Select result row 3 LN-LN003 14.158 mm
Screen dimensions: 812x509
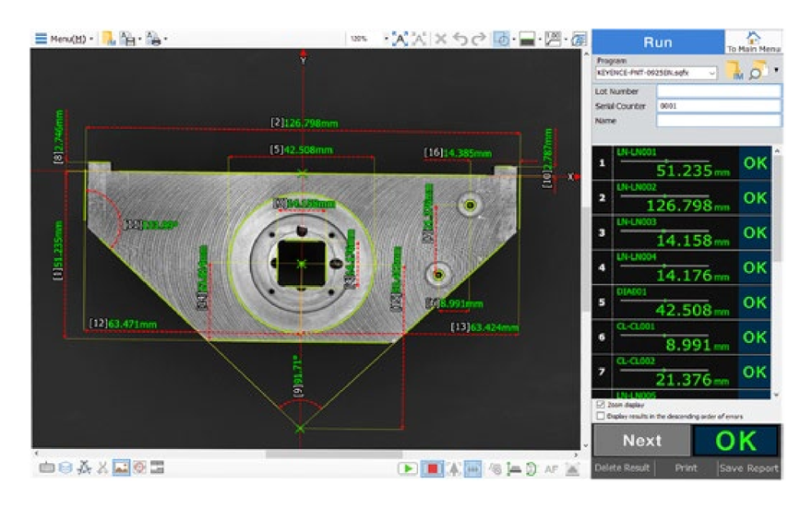(x=681, y=232)
